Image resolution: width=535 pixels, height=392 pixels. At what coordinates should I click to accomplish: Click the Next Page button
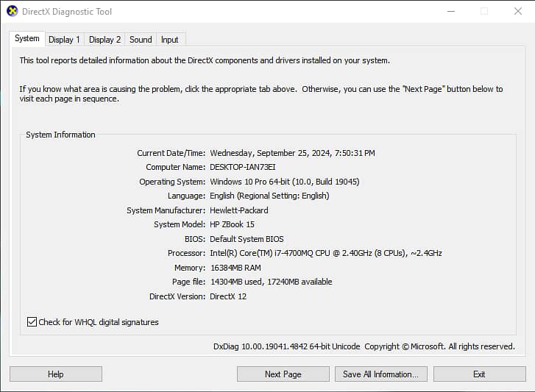(x=283, y=374)
